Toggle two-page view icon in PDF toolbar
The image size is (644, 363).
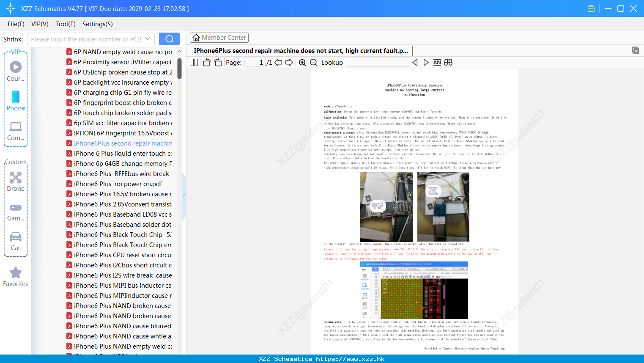pyautogui.click(x=194, y=62)
